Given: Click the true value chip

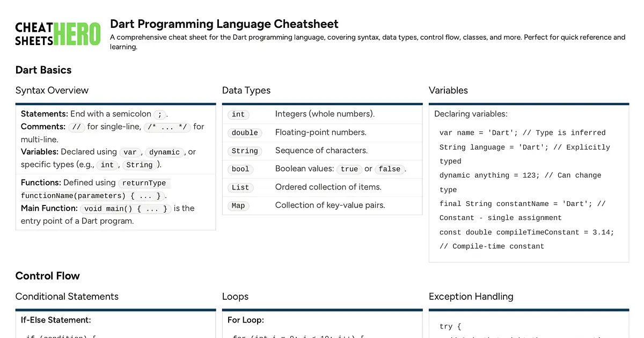Looking at the screenshot, I should (349, 169).
